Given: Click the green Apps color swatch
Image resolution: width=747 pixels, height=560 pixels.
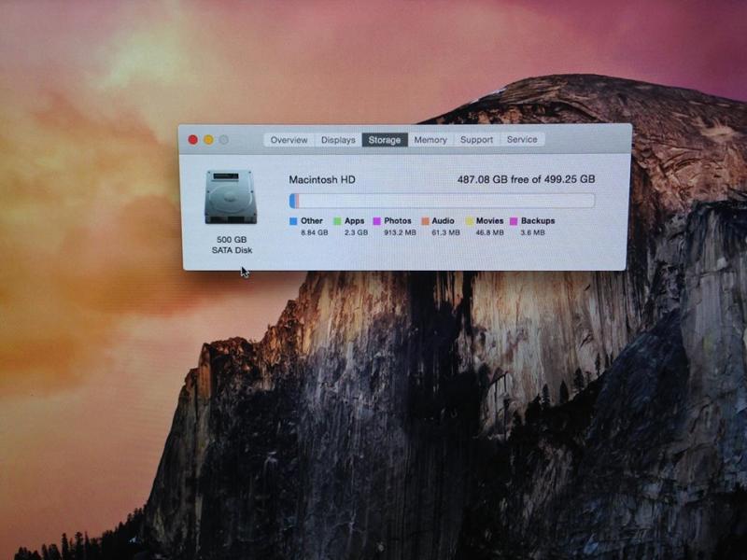Looking at the screenshot, I should 337,221.
